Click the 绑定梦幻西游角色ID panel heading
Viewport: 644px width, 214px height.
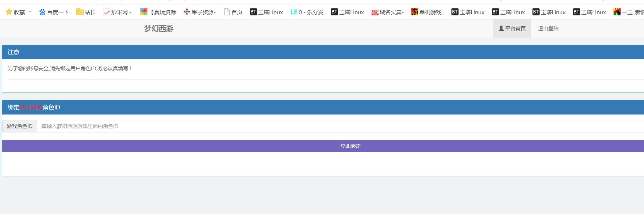pyautogui.click(x=34, y=107)
